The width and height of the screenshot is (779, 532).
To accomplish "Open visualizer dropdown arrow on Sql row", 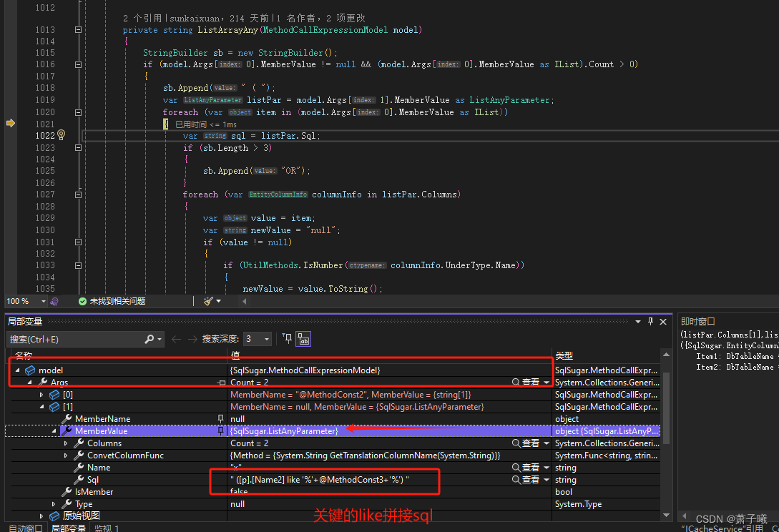I will (x=547, y=480).
